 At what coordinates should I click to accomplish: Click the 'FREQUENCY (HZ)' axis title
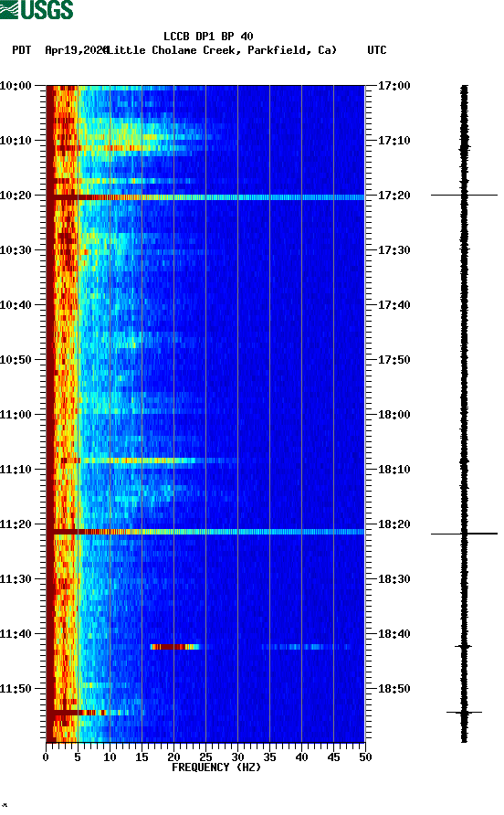pyautogui.click(x=216, y=767)
